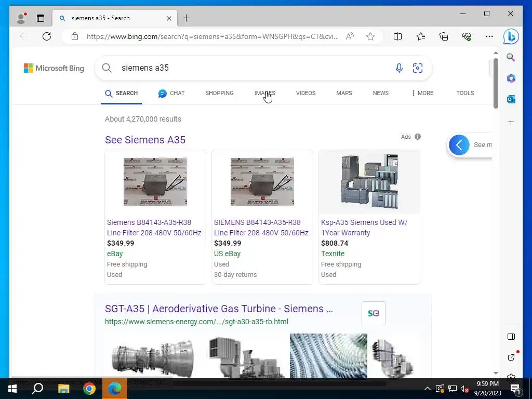Open Bing Chat sidebar icon

click(x=511, y=37)
